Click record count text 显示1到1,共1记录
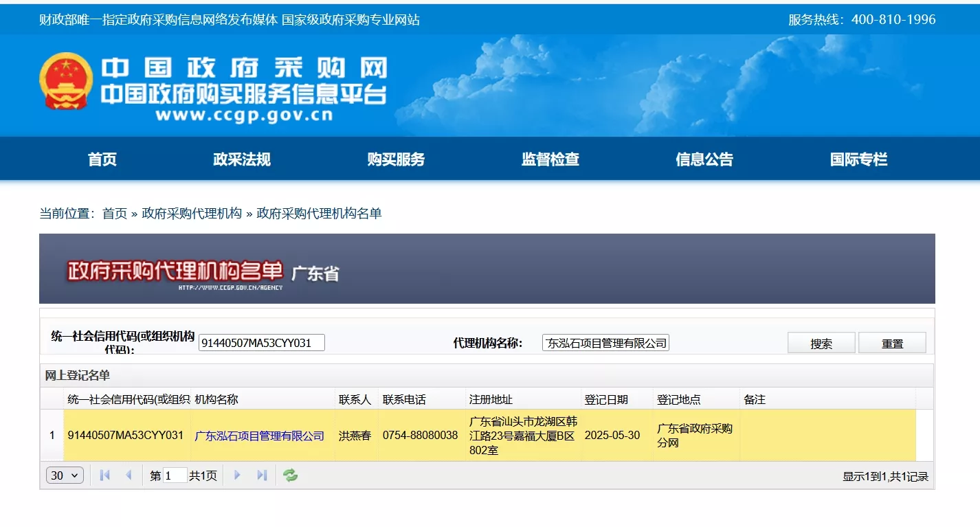Screen dimensions: 980x527 [885, 476]
